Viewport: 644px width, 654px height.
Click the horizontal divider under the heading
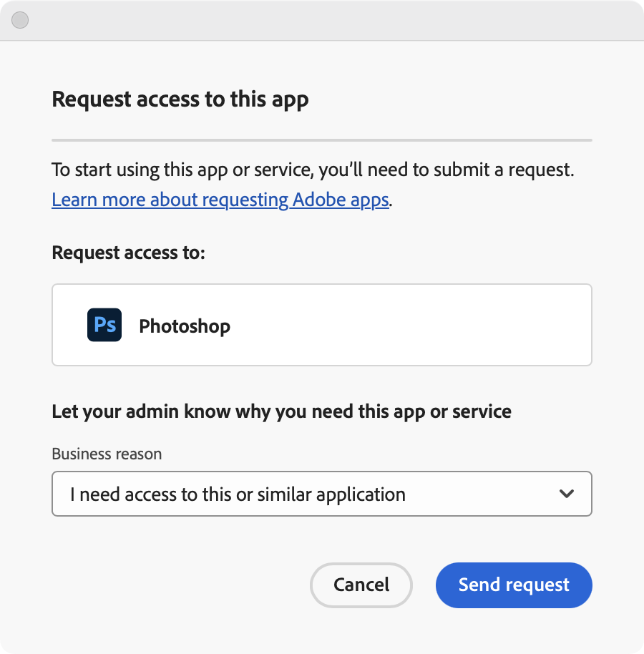pos(321,140)
